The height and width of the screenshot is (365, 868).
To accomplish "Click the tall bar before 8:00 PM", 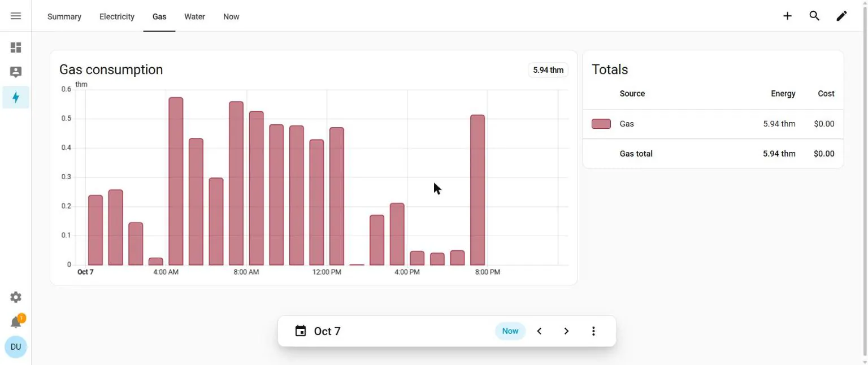I will [478, 190].
